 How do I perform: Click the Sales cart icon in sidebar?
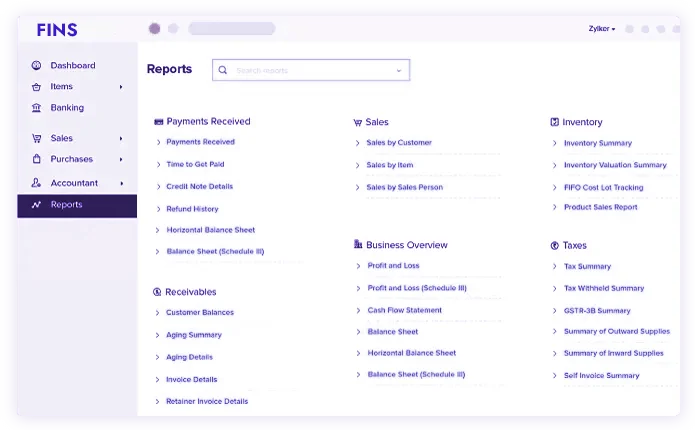(x=36, y=139)
